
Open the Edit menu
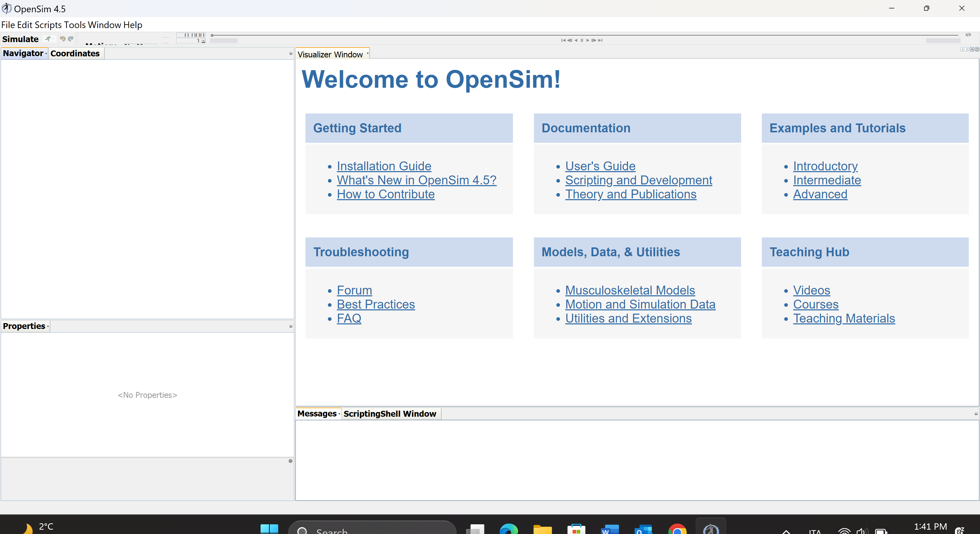tap(25, 25)
